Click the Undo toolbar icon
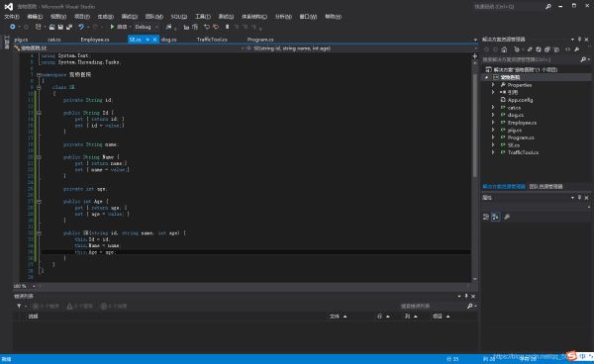594x364 pixels. point(81,27)
